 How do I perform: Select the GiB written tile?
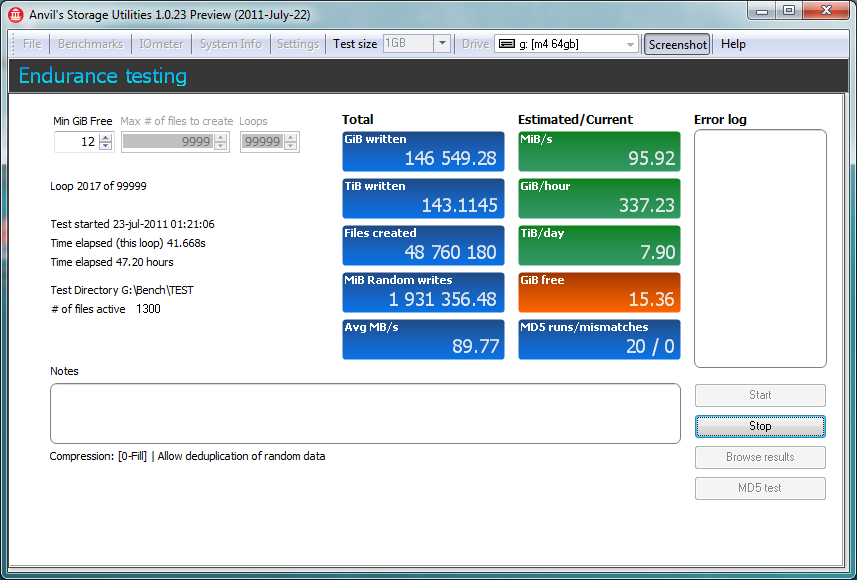(x=423, y=151)
